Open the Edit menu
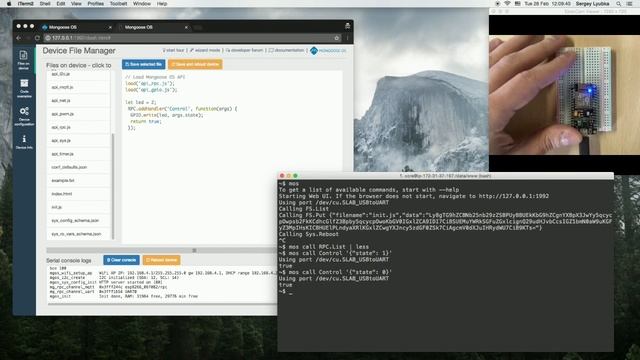 (x=61, y=4)
